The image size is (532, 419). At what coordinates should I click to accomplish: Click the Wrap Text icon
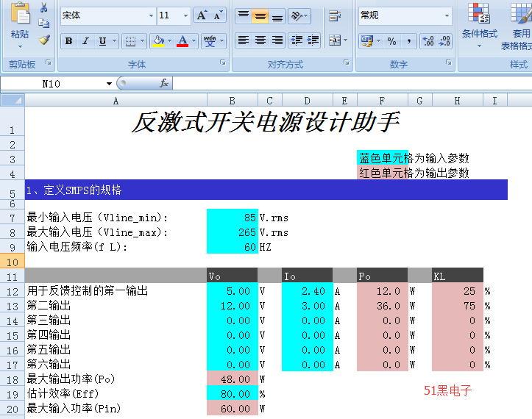[336, 15]
